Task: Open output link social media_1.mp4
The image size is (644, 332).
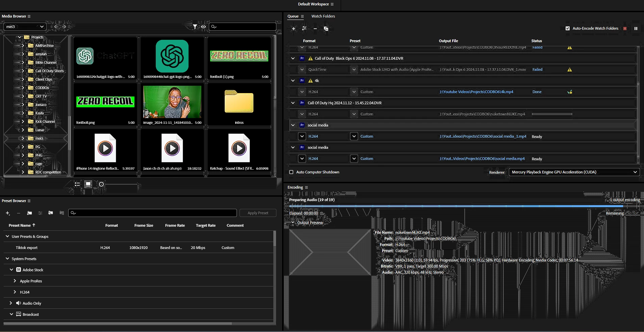Action: (x=483, y=136)
